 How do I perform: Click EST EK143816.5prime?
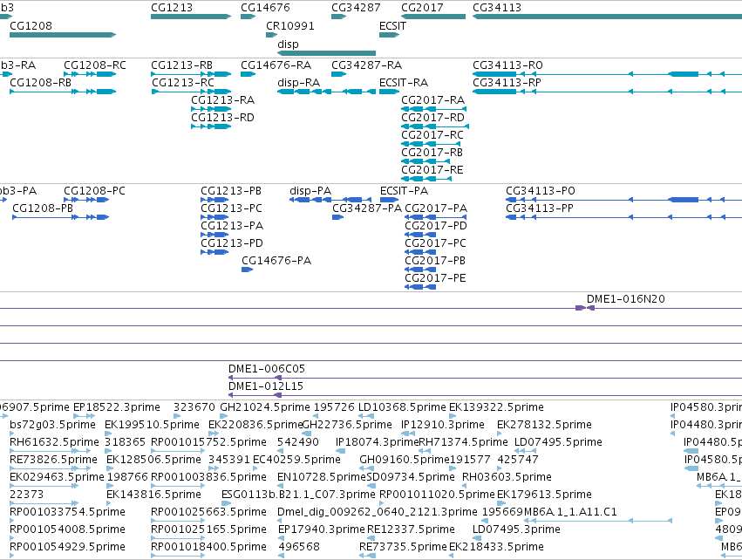point(153,495)
